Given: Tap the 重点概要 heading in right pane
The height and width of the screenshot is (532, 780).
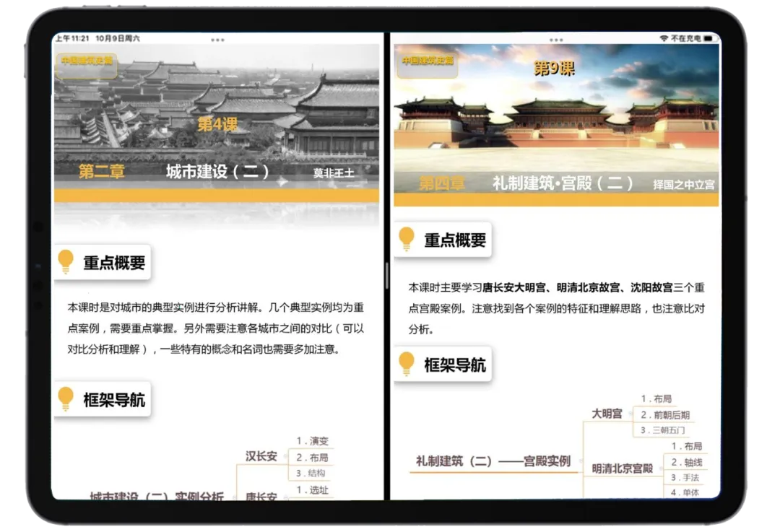Looking at the screenshot, I should click(455, 240).
